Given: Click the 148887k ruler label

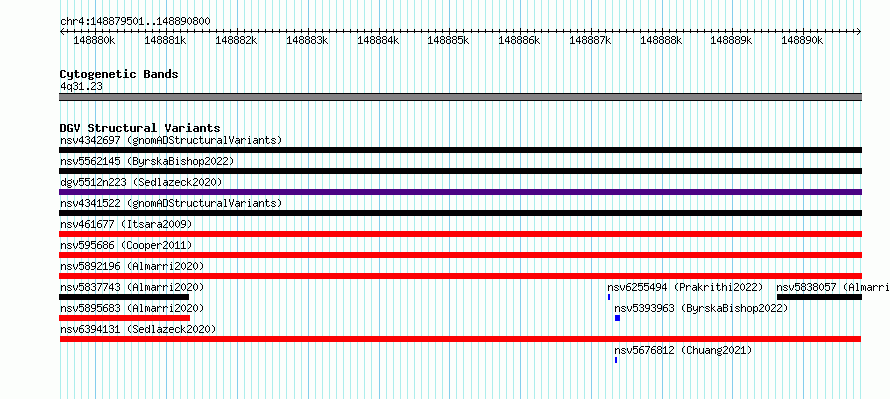Looking at the screenshot, I should tap(590, 40).
